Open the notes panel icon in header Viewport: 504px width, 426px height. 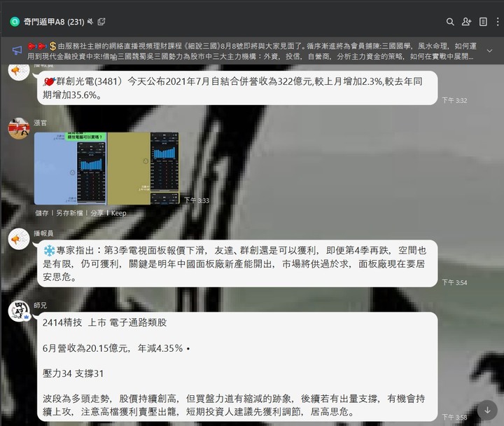(x=483, y=22)
